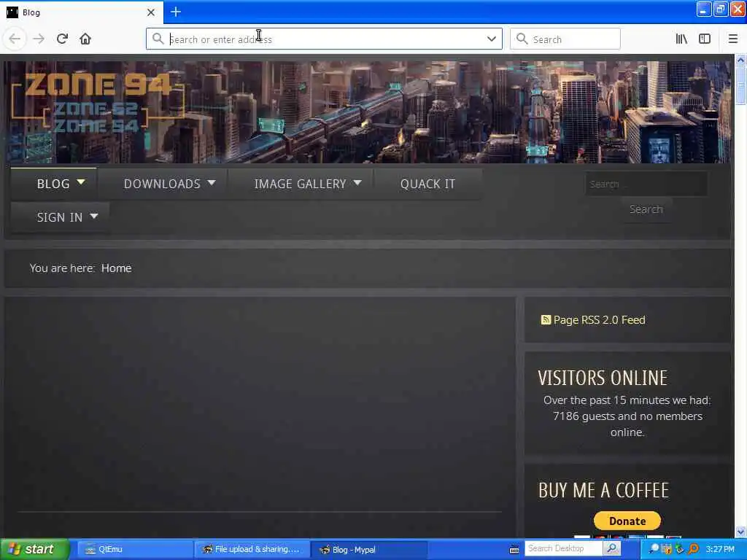747x560 pixels.
Task: Show the sidebar panel icon
Action: tap(705, 39)
